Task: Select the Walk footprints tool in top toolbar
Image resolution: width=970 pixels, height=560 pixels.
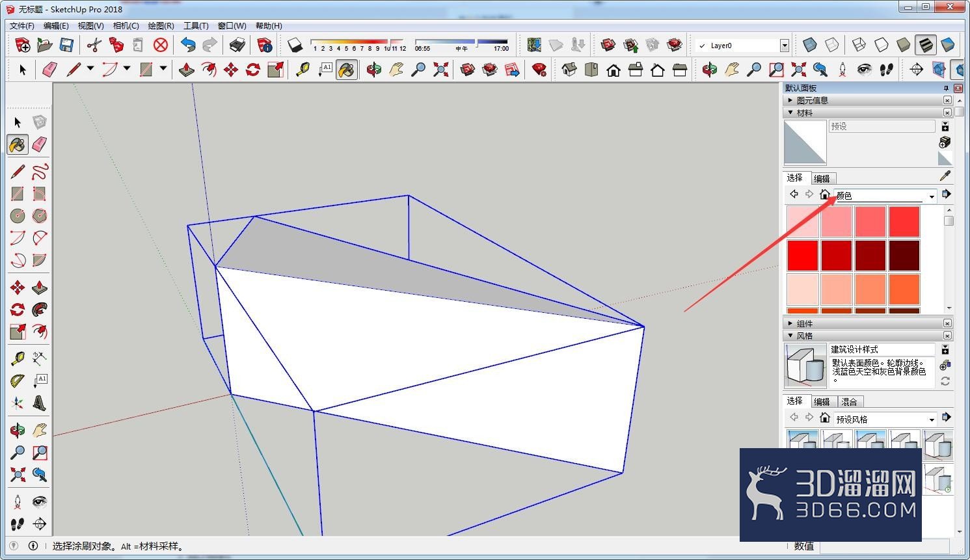Action: (x=886, y=70)
